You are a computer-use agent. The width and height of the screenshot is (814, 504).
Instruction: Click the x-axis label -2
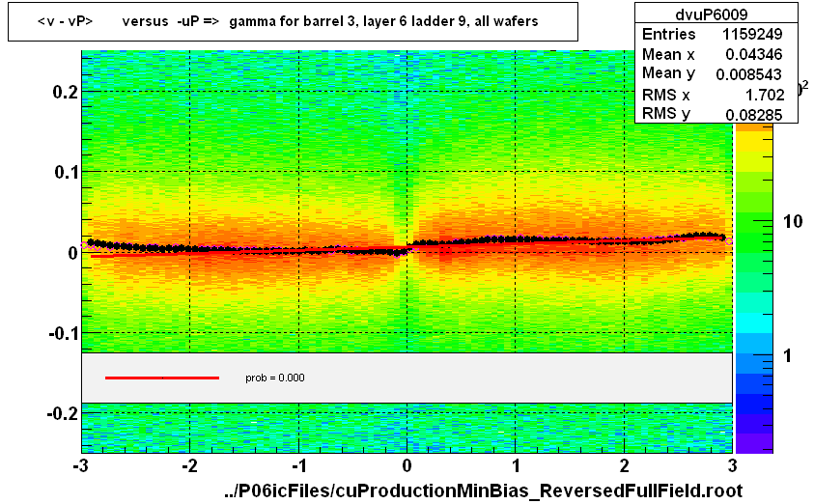tap(189, 465)
